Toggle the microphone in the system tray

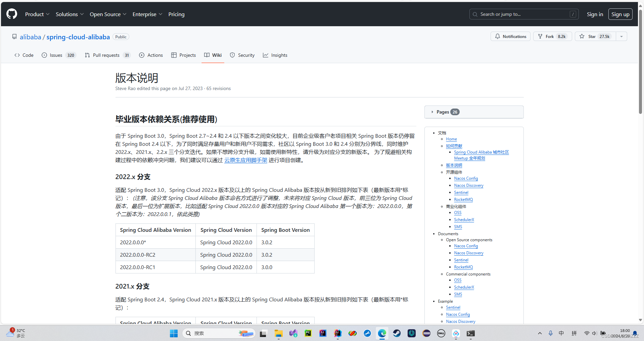pos(550,333)
